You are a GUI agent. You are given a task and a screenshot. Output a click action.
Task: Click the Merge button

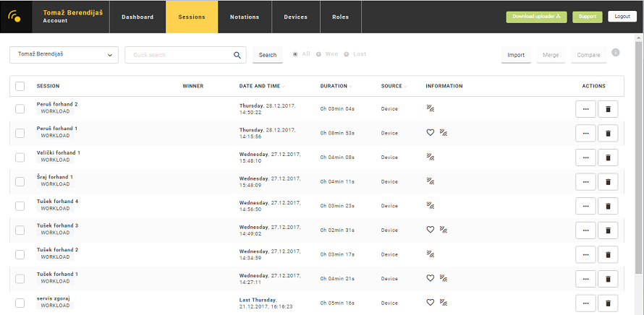[551, 55]
